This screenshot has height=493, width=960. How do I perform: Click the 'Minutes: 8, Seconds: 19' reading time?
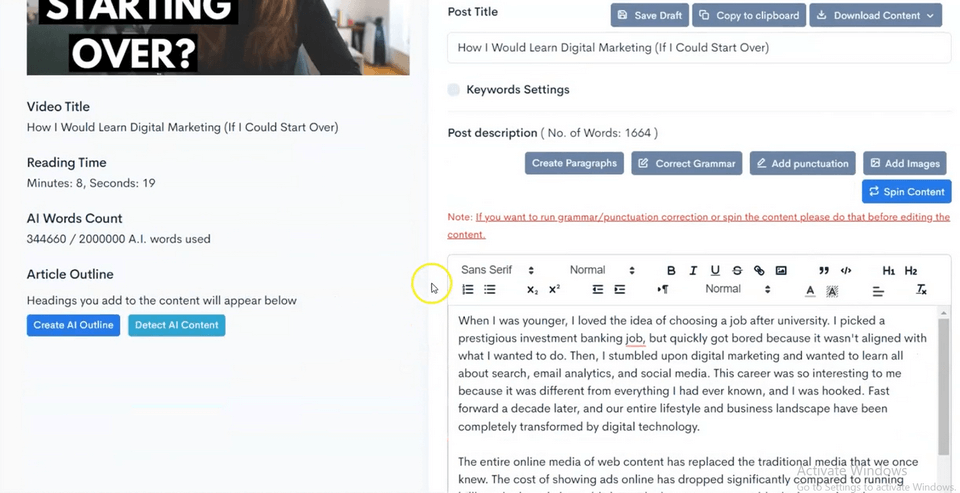pos(91,183)
